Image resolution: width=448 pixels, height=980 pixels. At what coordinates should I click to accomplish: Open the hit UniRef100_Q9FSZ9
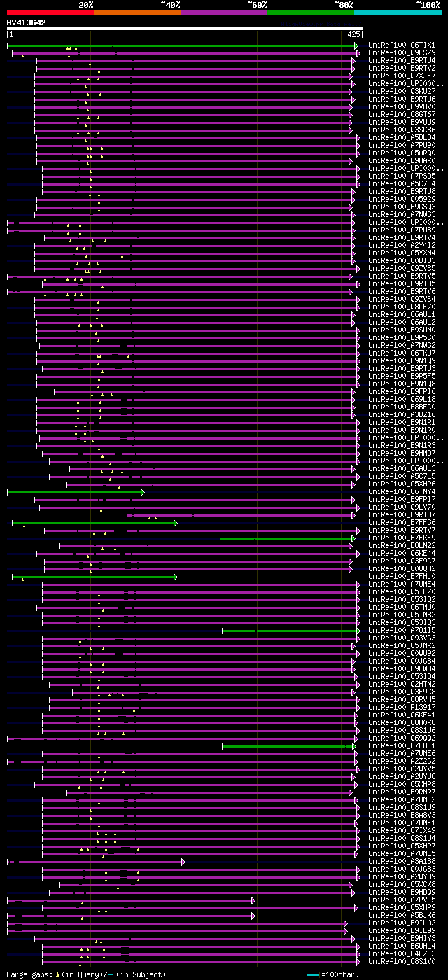click(401, 52)
